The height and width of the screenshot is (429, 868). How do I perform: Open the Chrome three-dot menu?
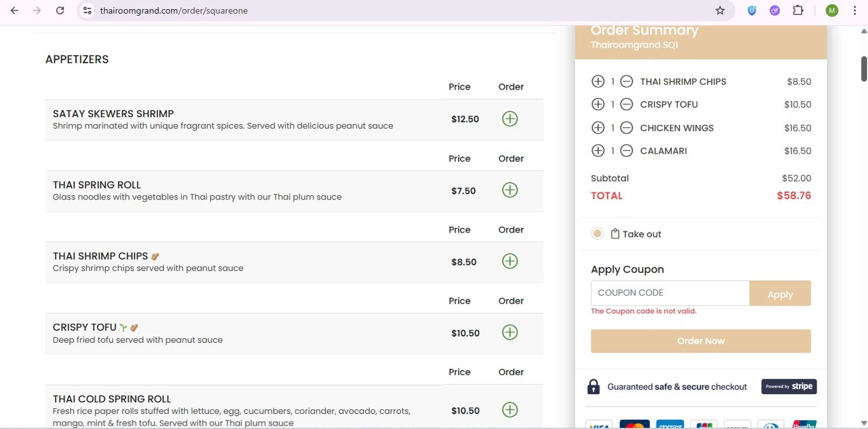coord(855,10)
